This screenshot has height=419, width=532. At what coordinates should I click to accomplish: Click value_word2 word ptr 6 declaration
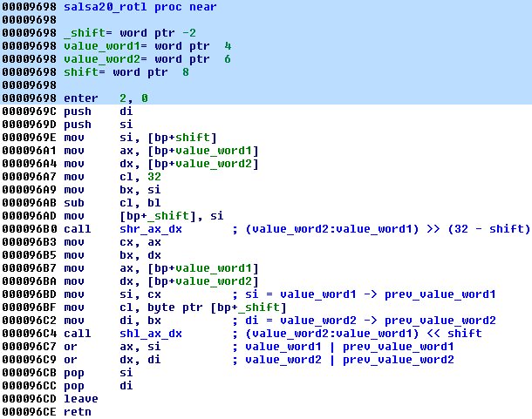click(x=147, y=59)
